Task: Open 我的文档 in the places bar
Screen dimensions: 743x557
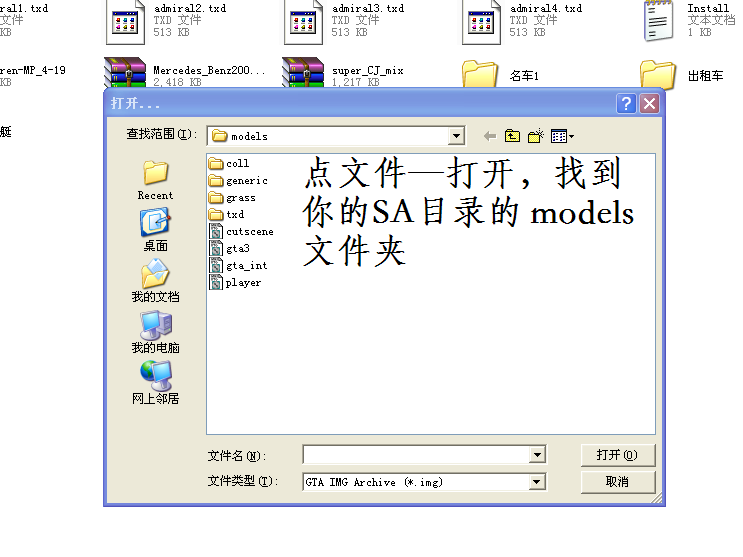Action: click(155, 281)
